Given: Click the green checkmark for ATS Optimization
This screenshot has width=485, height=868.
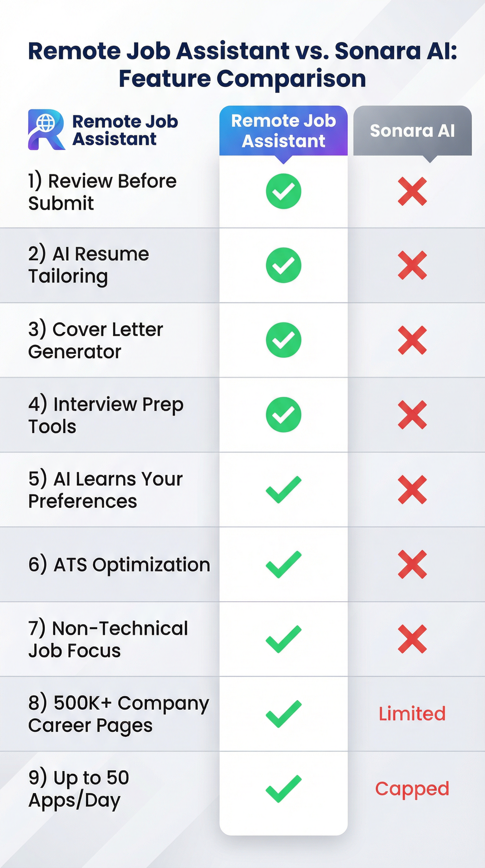Looking at the screenshot, I should (x=283, y=564).
